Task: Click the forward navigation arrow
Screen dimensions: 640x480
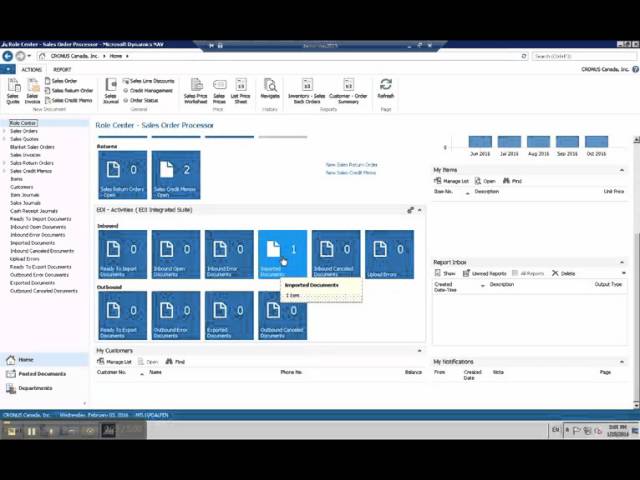Action: click(x=20, y=56)
